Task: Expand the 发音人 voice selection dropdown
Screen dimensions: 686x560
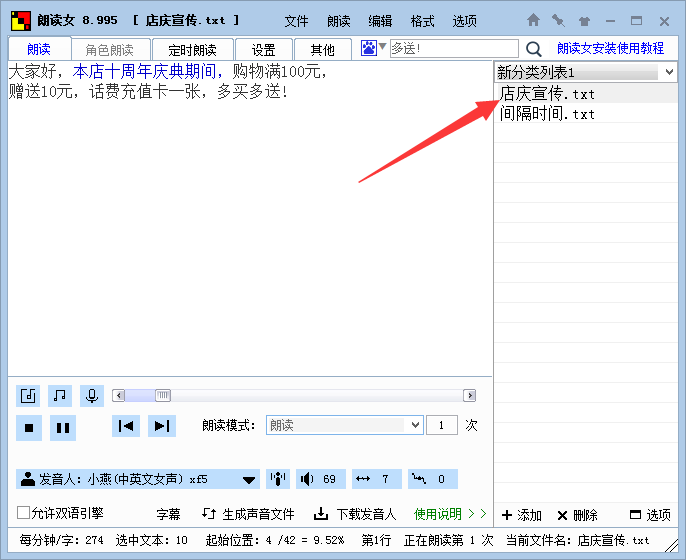Action: pos(249,479)
